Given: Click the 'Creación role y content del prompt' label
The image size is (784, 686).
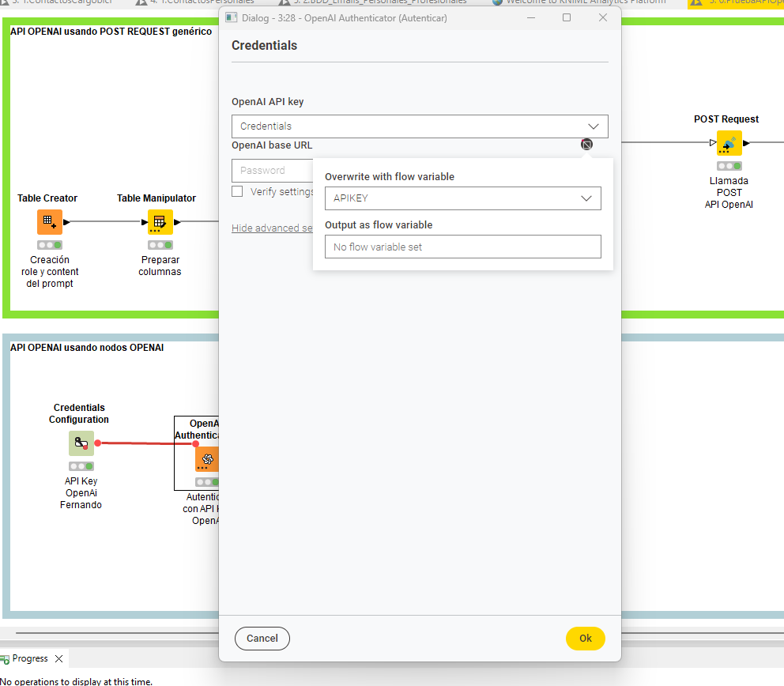Looking at the screenshot, I should (50, 272).
